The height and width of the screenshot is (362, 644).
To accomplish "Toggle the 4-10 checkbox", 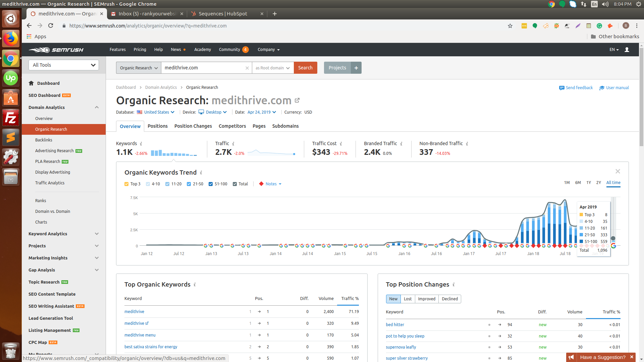I will coord(148,184).
